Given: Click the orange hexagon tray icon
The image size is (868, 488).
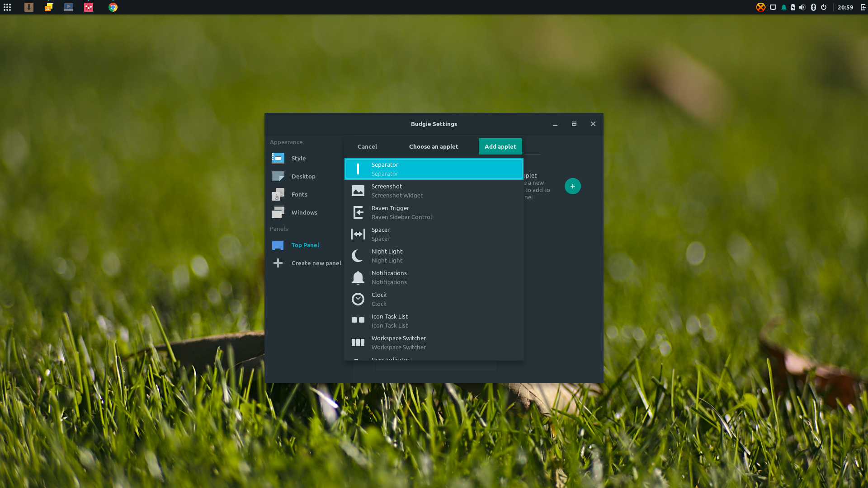Looking at the screenshot, I should pos(761,7).
